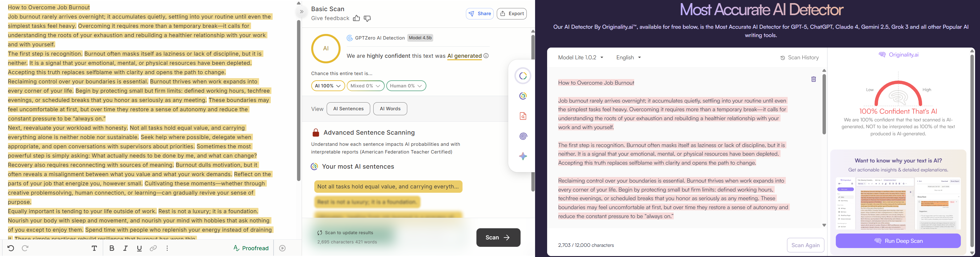
Task: Expand the 'Human 0%' probability chip
Action: pyautogui.click(x=406, y=86)
